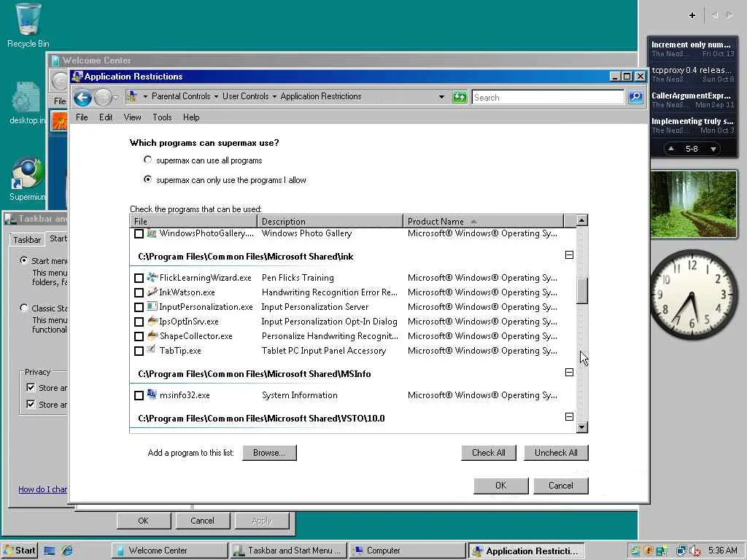This screenshot has height=560, width=747.
Task: Click into the Search input field
Action: (548, 97)
